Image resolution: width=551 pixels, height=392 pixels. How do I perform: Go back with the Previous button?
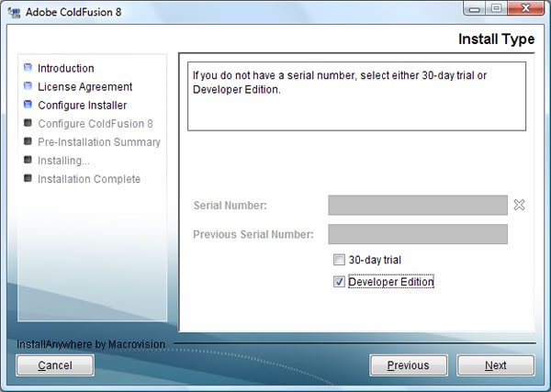coord(409,365)
